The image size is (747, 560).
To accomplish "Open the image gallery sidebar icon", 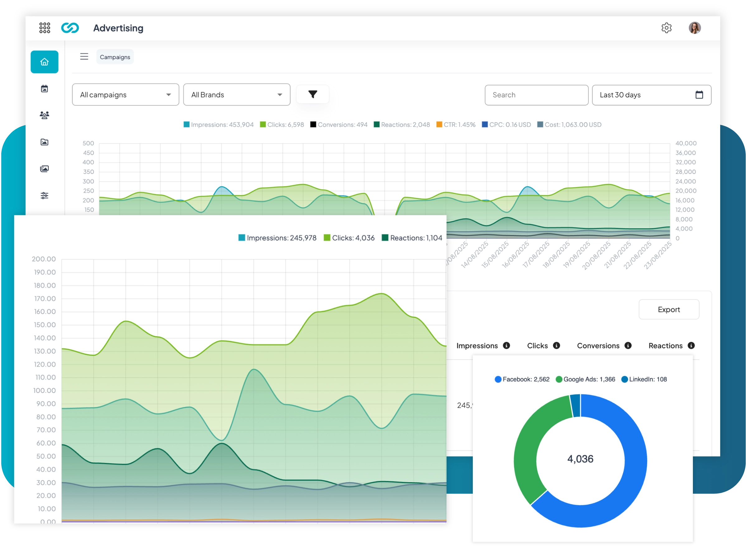I will click(x=45, y=169).
